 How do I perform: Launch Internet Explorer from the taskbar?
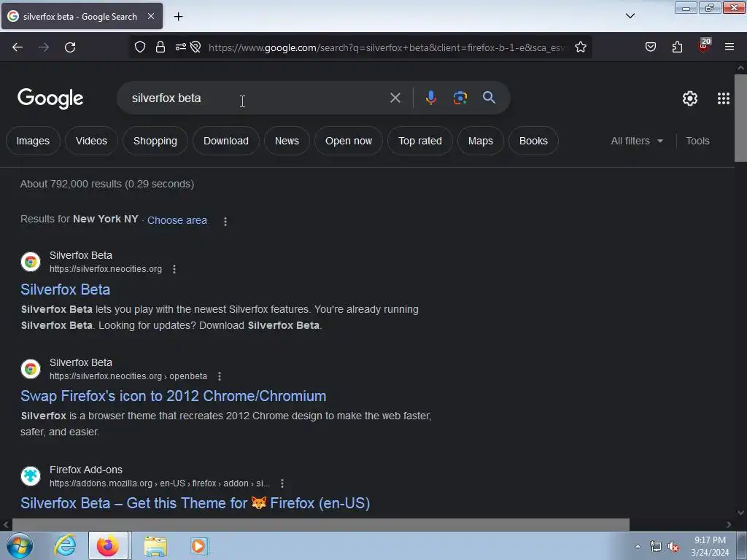pos(65,545)
